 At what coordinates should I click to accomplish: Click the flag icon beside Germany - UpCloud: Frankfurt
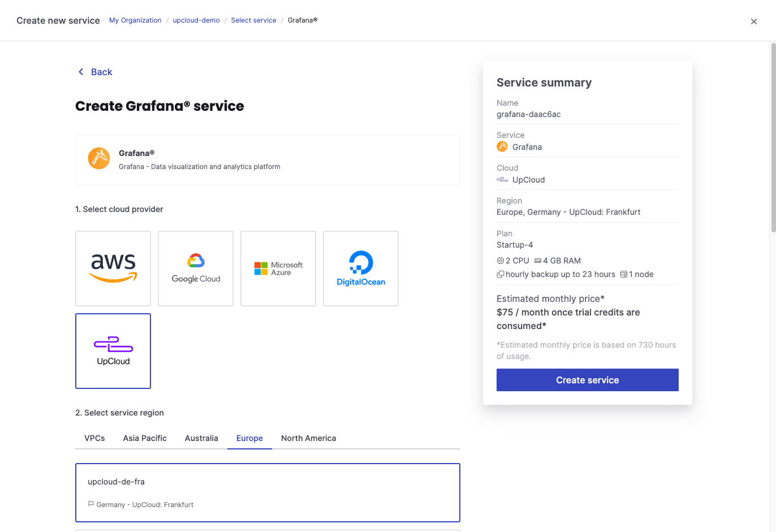click(x=91, y=504)
